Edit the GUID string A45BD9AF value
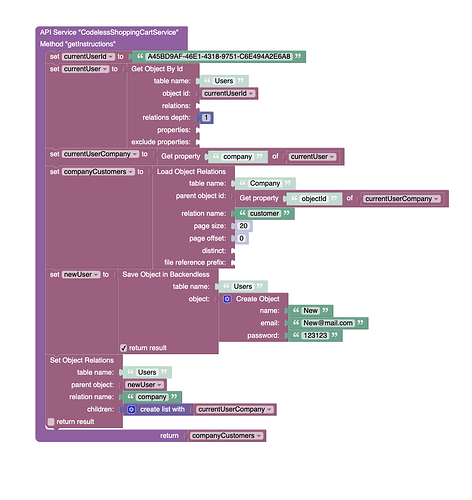 [x=219, y=57]
